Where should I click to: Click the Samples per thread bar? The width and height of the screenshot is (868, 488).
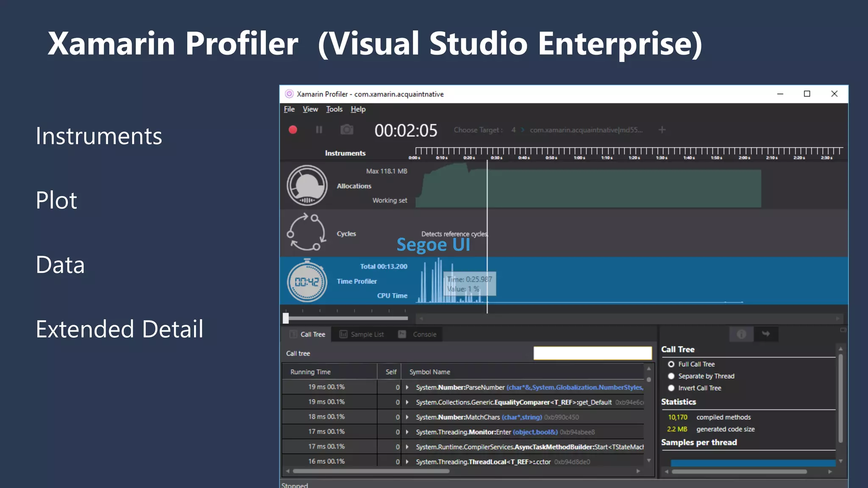753,463
